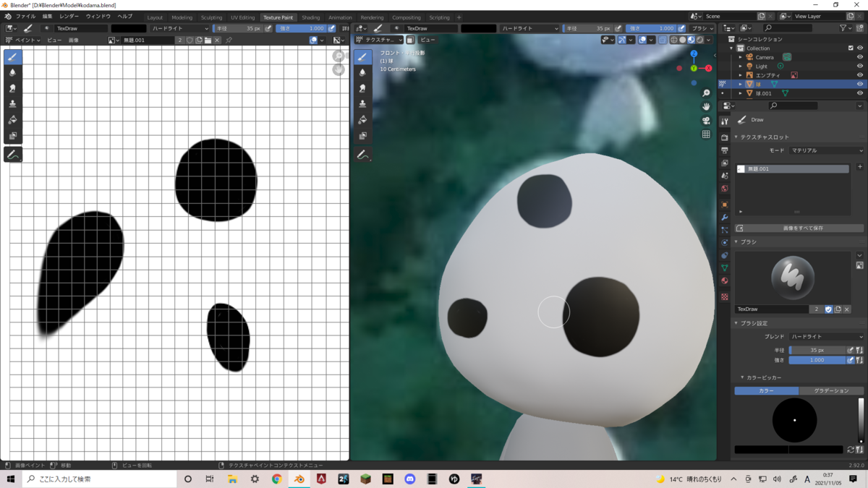Screen dimensions: 868x488
Task: Open the ファイル menu
Action: (x=25, y=17)
